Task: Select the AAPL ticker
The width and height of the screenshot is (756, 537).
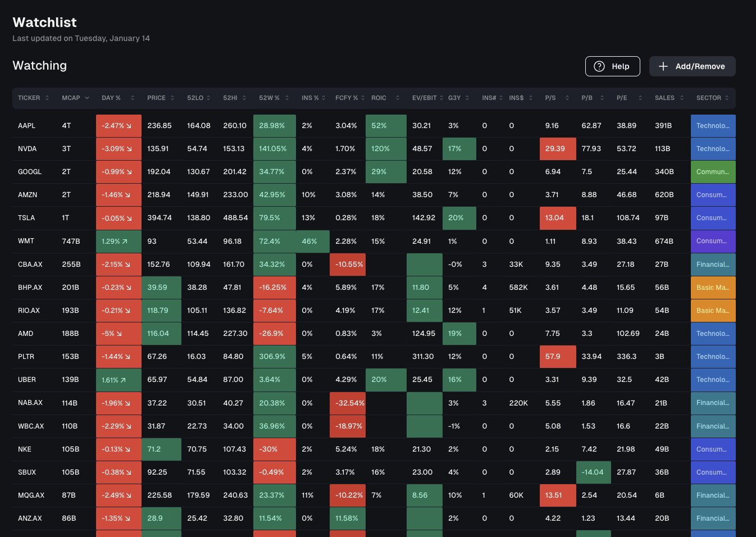Action: (26, 126)
